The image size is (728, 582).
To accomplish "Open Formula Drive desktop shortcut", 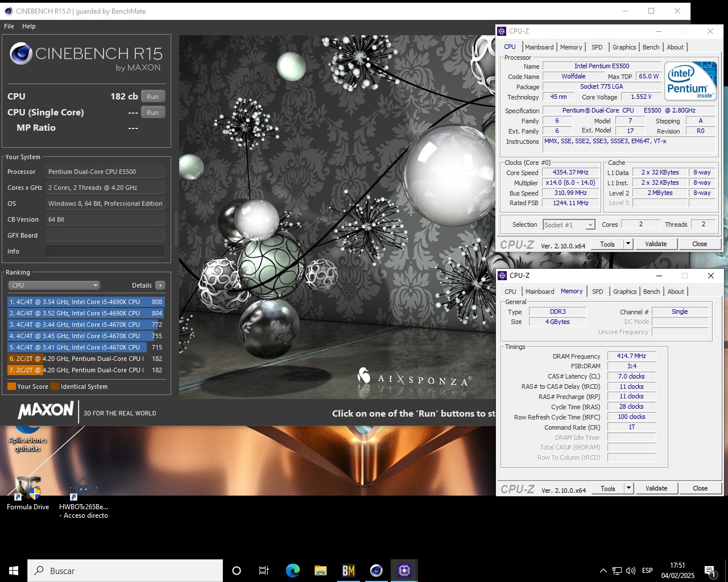I will click(28, 492).
